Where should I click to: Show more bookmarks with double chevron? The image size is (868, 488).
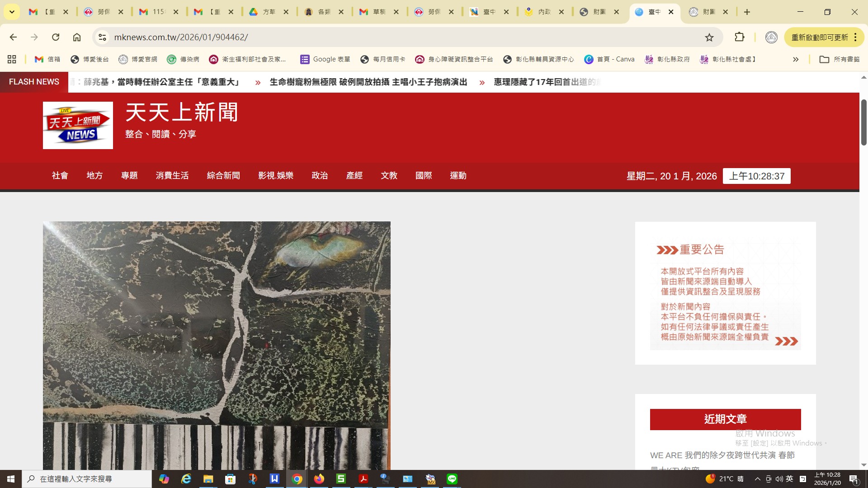(796, 59)
